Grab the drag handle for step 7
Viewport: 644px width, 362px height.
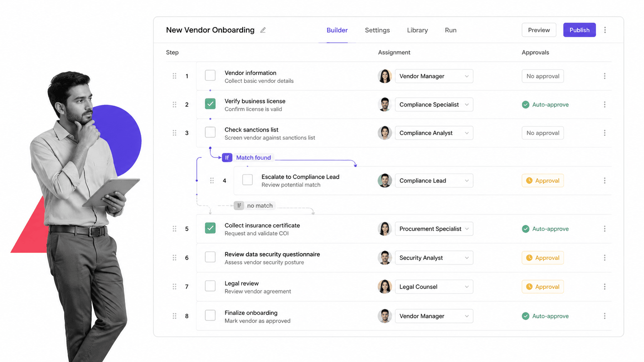[174, 287]
